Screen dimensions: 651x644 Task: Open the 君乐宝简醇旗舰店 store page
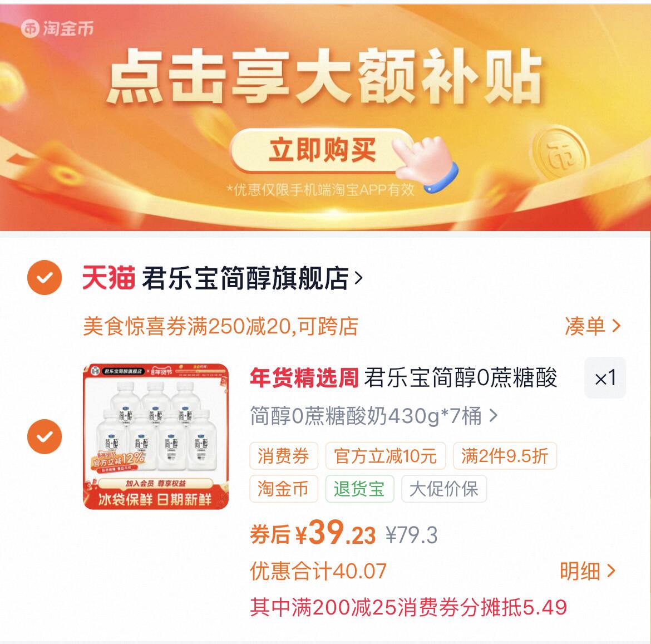coord(245,278)
